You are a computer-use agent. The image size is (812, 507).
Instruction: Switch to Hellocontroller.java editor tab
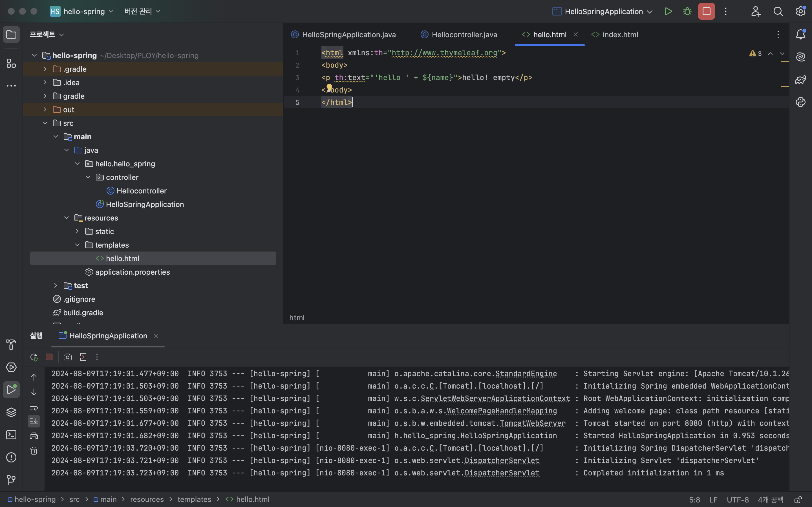pyautogui.click(x=459, y=34)
